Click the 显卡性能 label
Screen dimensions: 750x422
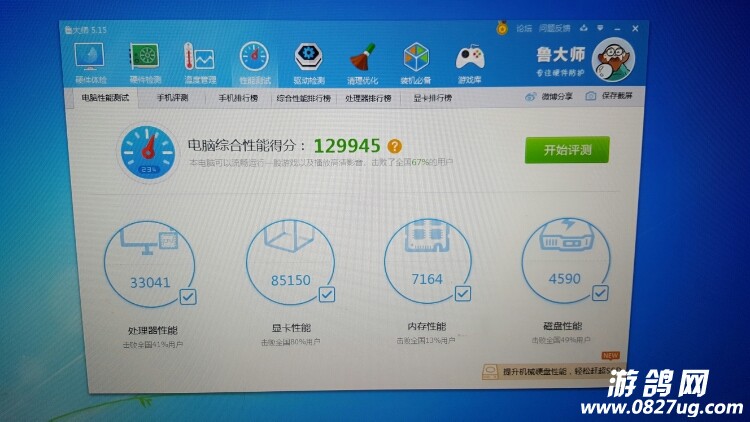pyautogui.click(x=291, y=328)
